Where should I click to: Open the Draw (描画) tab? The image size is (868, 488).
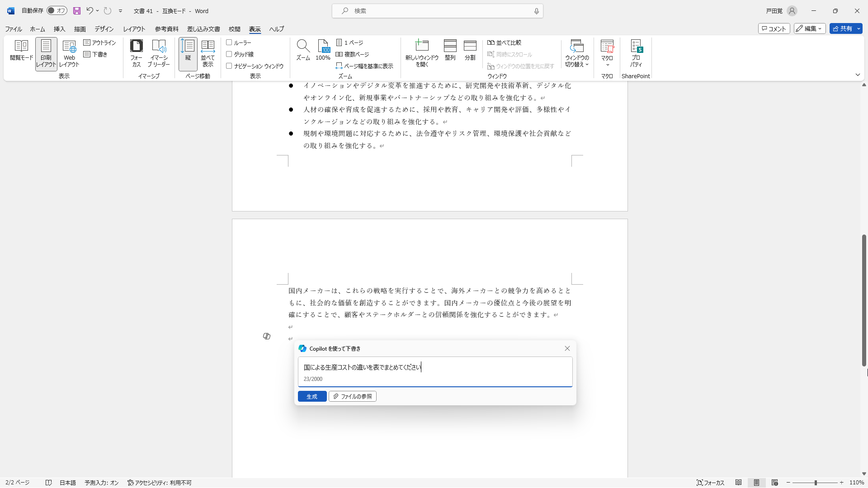tap(80, 29)
